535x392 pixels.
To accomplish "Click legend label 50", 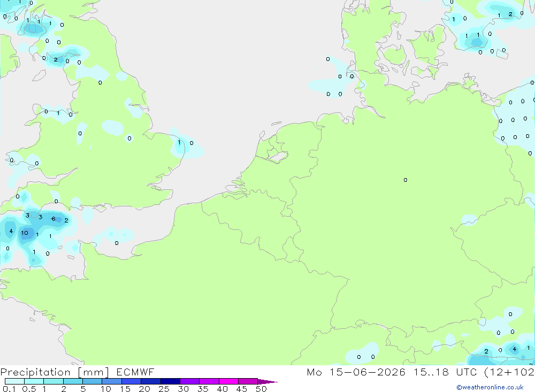I will click(261, 389).
